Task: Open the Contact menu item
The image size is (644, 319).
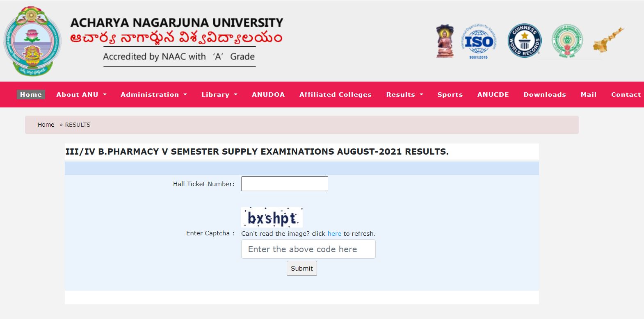Action: point(626,94)
